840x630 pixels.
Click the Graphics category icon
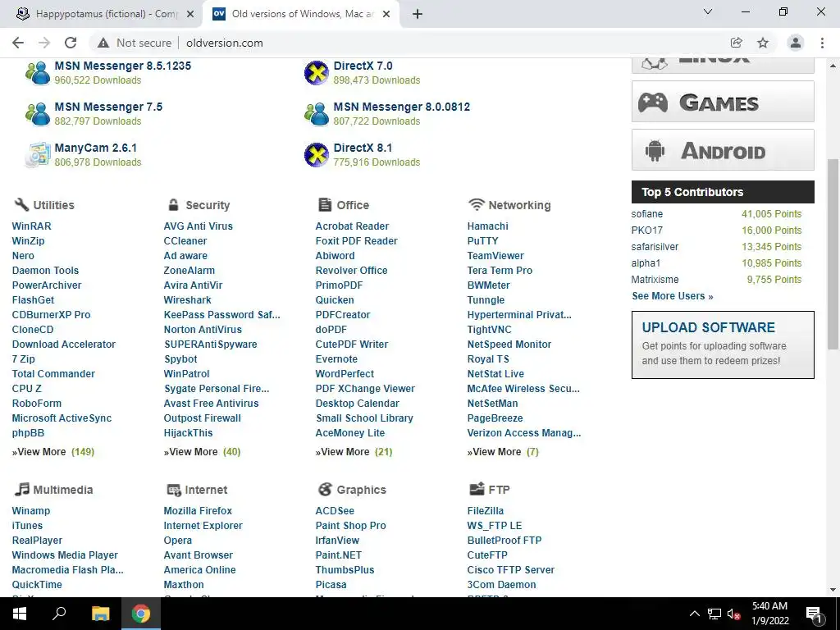[x=325, y=489]
